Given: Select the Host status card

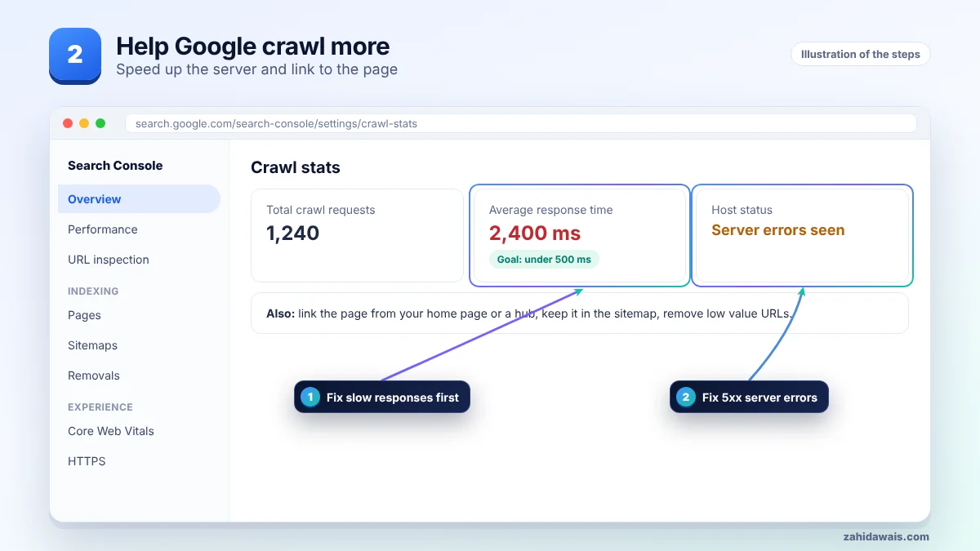Looking at the screenshot, I should coord(802,235).
